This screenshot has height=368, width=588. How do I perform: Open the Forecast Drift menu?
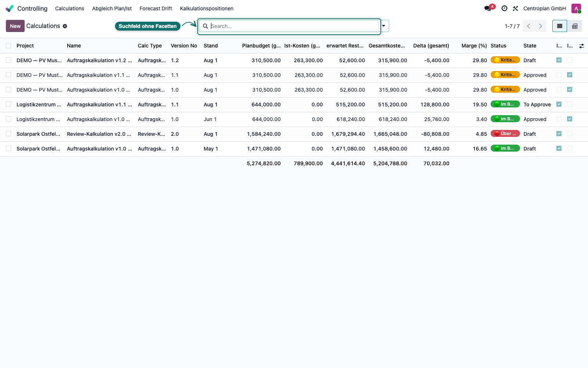(x=156, y=8)
